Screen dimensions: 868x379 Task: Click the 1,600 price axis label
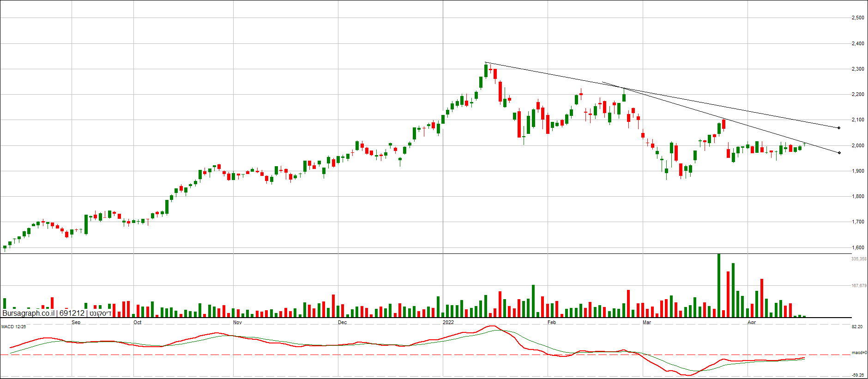858,248
